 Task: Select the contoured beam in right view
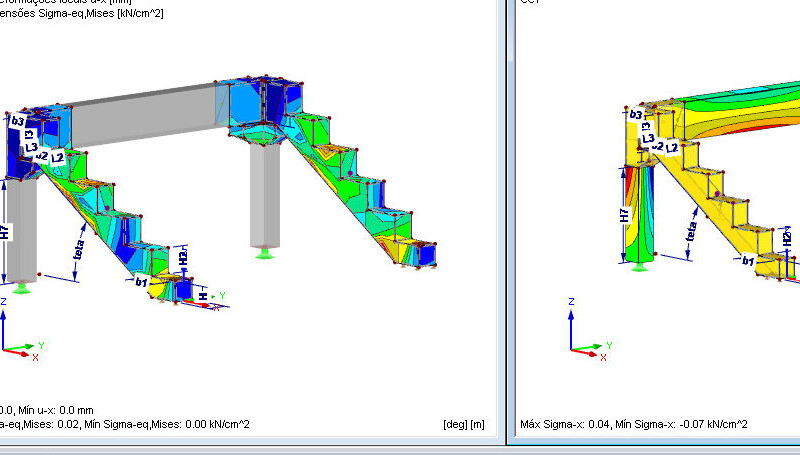[x=742, y=110]
